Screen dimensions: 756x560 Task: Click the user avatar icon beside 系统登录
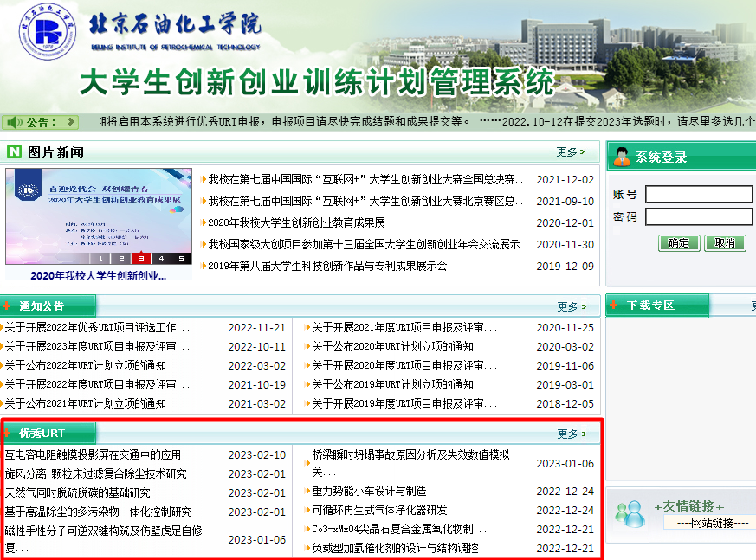pos(621,157)
